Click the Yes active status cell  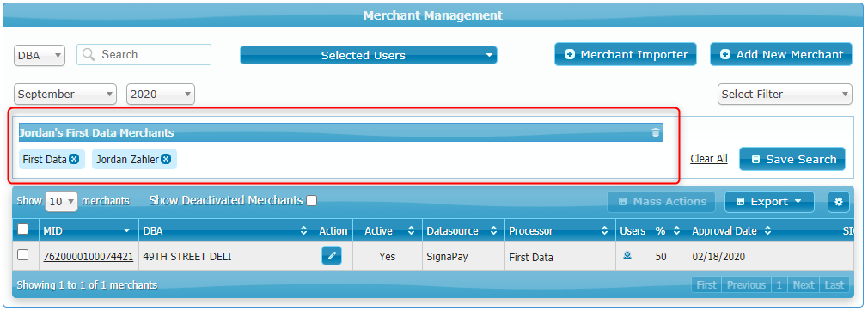tap(387, 256)
